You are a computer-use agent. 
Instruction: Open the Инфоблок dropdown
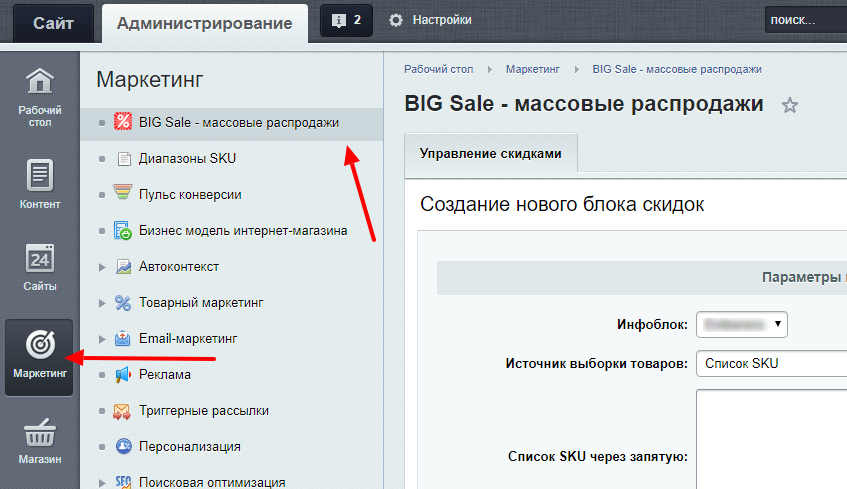tap(742, 324)
